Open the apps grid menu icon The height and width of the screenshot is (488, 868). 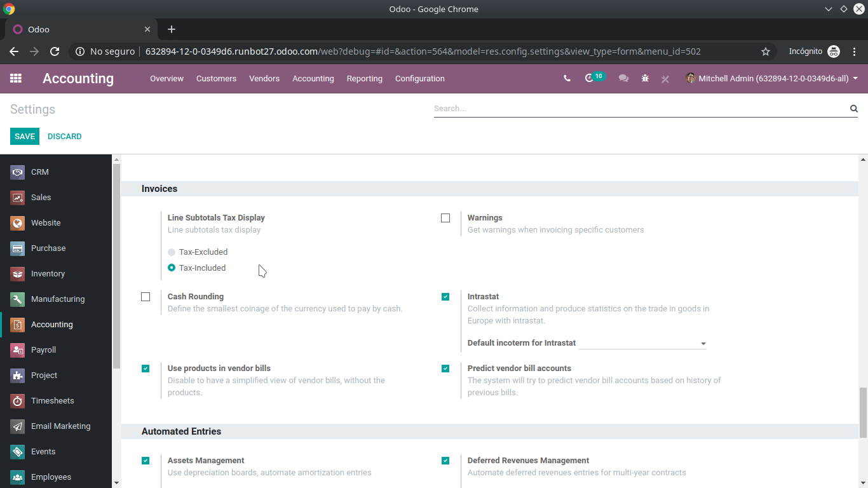click(15, 78)
